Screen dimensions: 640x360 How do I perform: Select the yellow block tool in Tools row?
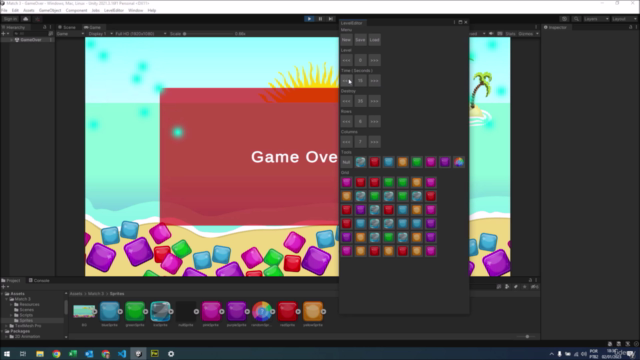click(x=402, y=162)
